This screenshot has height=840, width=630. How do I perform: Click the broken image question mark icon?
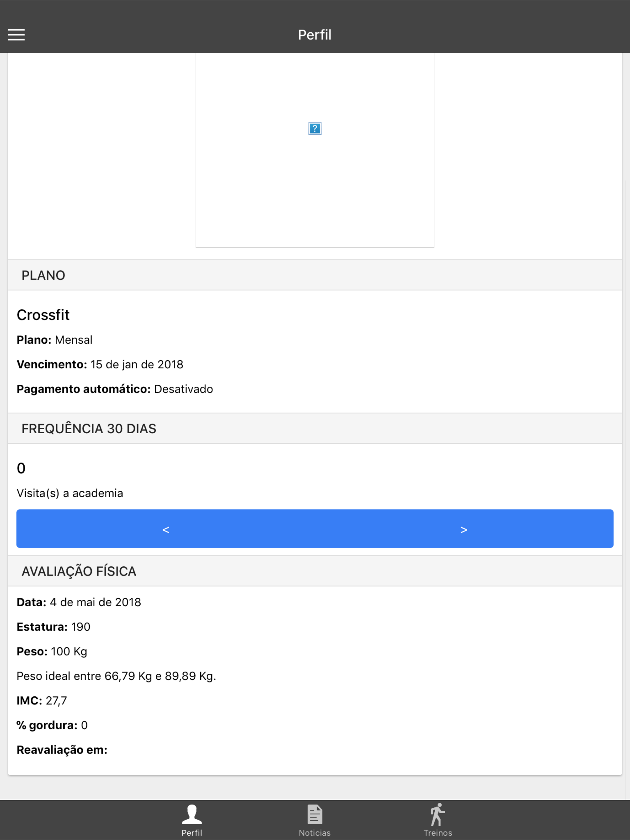[315, 129]
